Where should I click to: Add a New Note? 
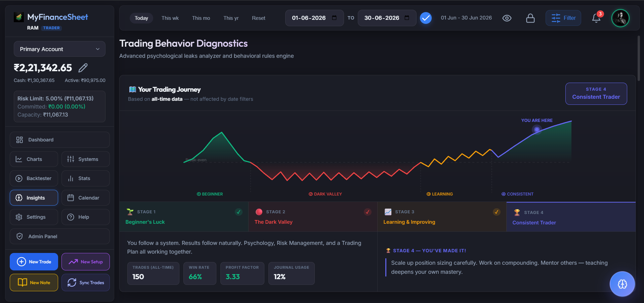pyautogui.click(x=34, y=283)
